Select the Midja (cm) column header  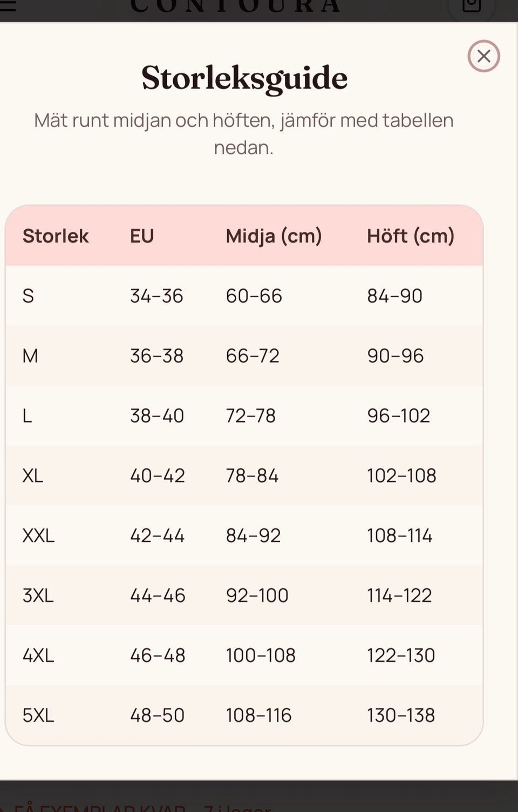tap(274, 236)
